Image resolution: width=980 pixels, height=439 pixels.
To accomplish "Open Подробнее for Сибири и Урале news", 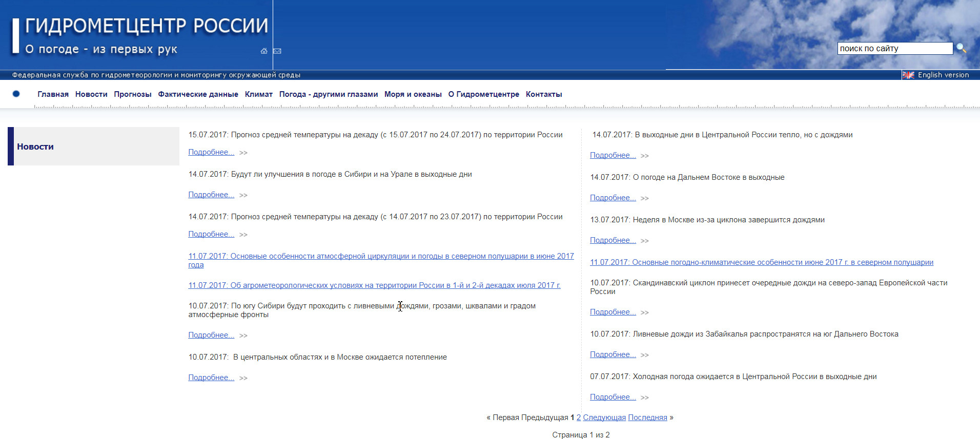I will coord(211,195).
